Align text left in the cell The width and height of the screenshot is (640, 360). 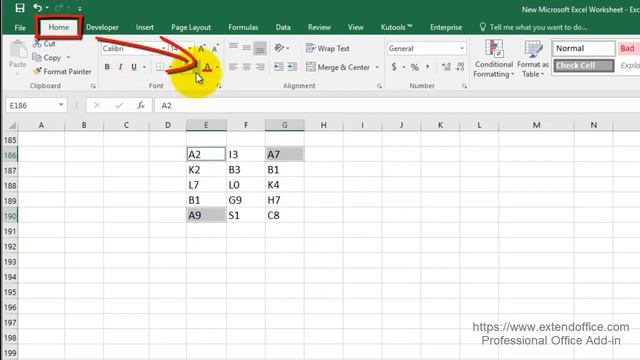pos(233,67)
